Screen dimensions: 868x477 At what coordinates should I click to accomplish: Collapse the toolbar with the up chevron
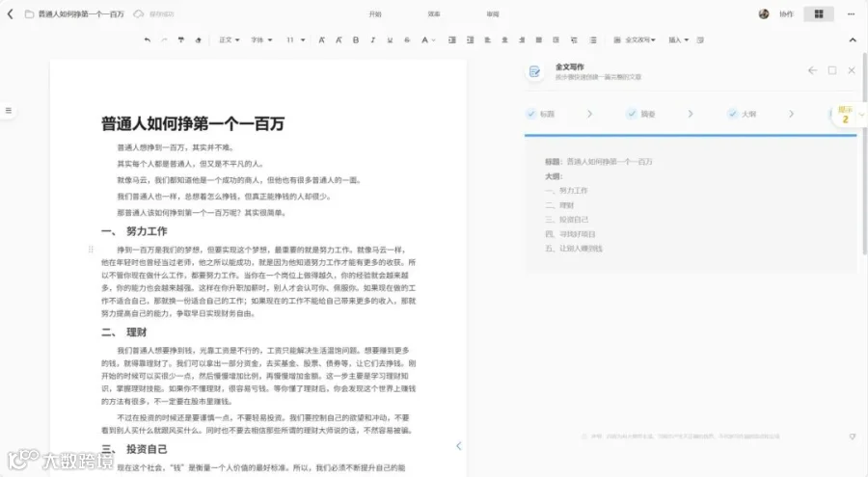pos(853,40)
